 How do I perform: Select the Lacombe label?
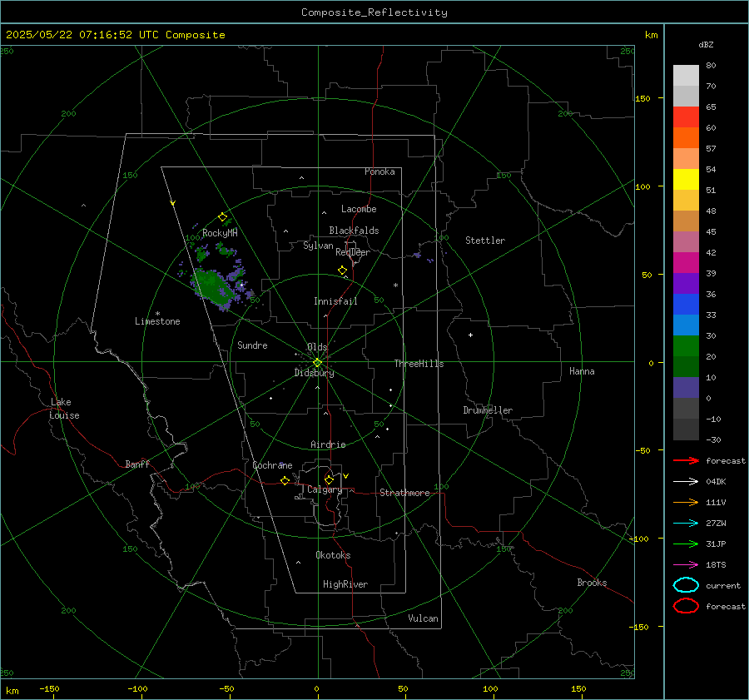[x=359, y=209]
